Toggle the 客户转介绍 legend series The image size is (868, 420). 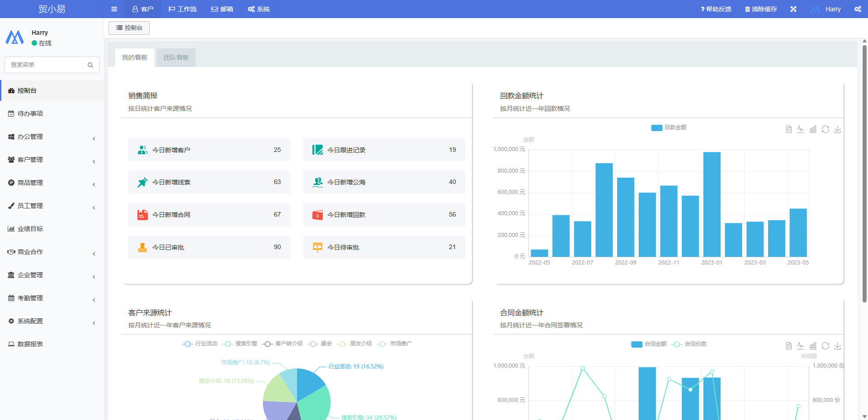click(x=282, y=344)
